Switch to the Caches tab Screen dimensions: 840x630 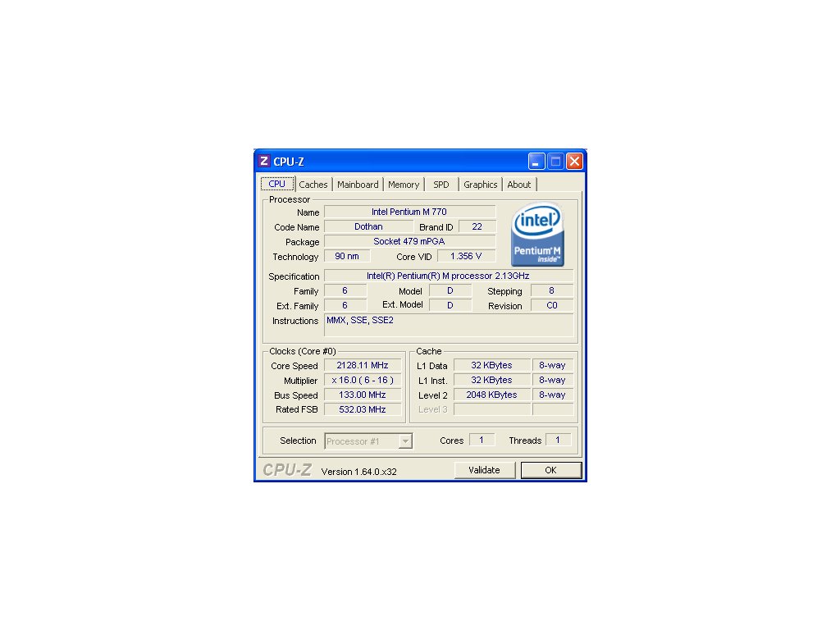[313, 185]
